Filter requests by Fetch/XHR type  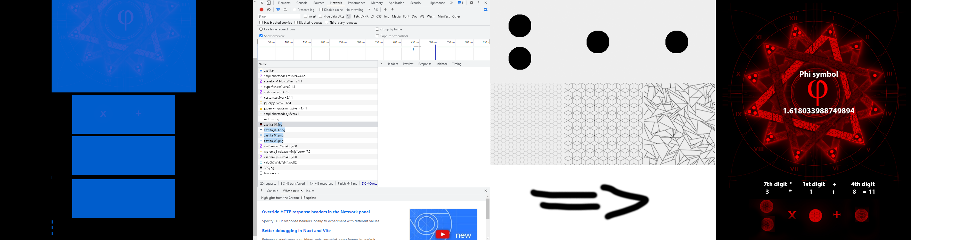click(361, 16)
